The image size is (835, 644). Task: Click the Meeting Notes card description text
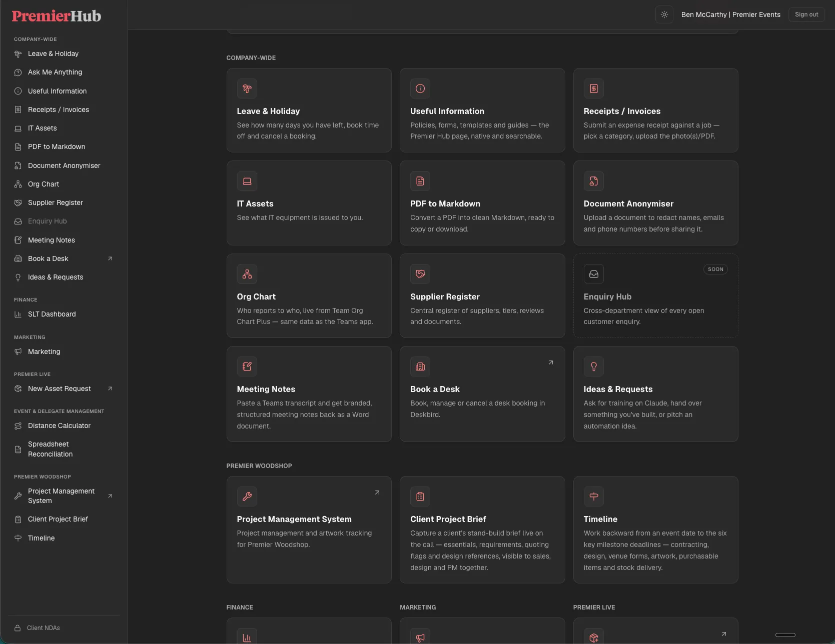click(x=305, y=414)
